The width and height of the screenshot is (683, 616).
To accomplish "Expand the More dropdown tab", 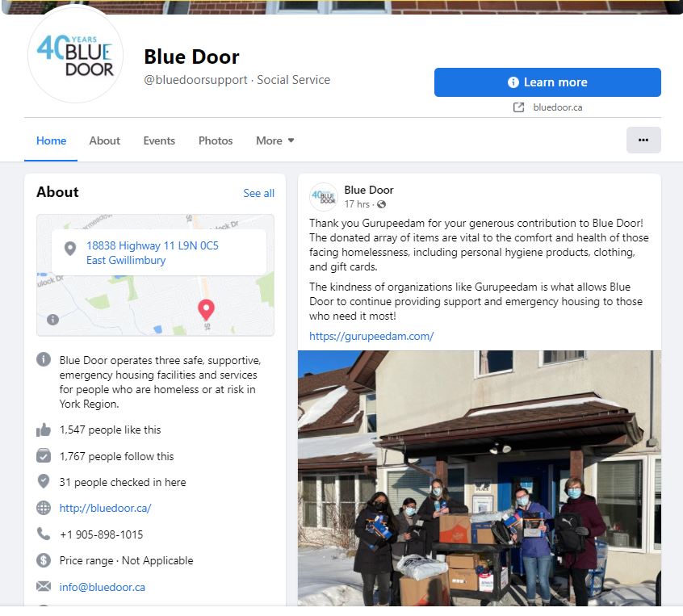I will (274, 140).
